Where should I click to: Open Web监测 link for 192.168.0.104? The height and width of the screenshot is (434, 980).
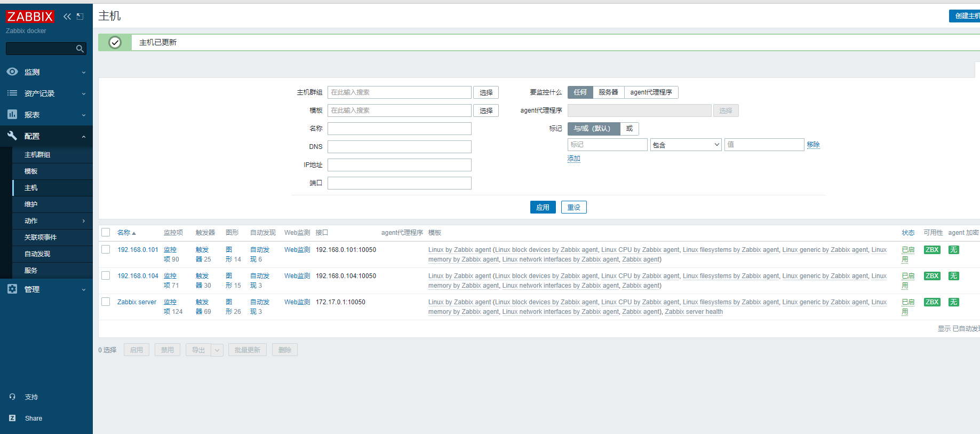(x=297, y=276)
